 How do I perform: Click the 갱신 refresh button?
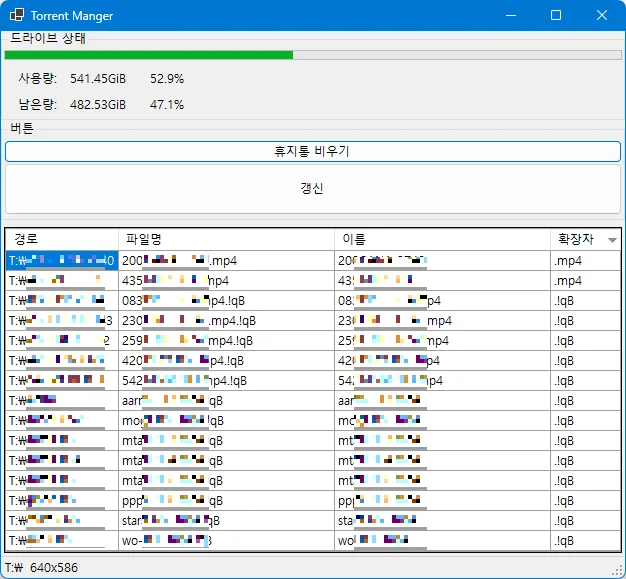(x=313, y=188)
